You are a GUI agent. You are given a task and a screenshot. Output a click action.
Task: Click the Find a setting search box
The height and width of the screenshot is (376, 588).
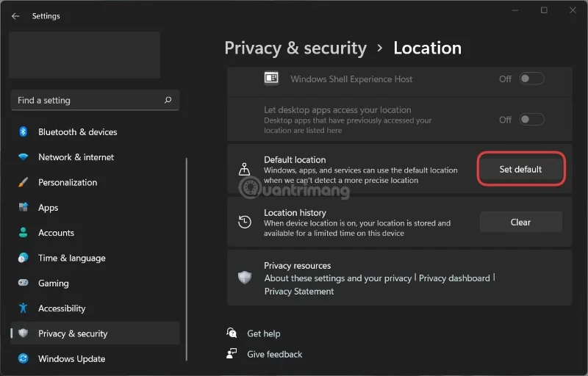95,100
